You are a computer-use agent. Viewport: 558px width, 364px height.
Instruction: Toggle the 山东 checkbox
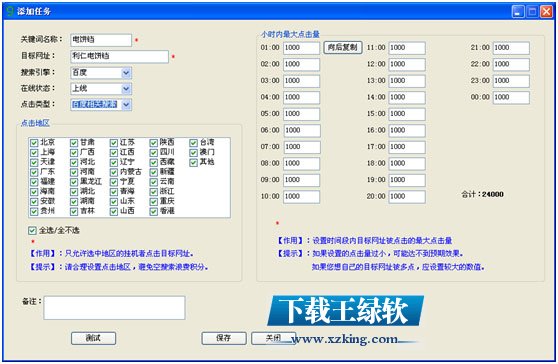pos(114,202)
